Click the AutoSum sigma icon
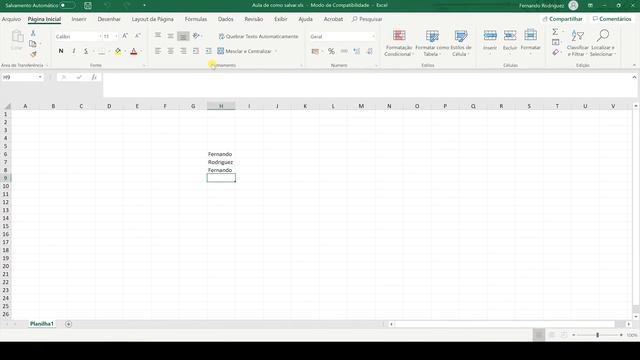This screenshot has width=640, height=360. click(555, 32)
